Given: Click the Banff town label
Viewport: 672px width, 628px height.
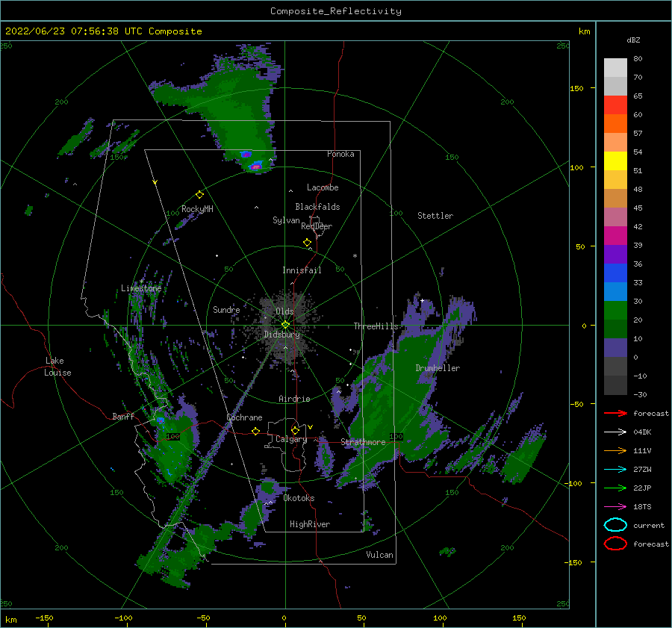Looking at the screenshot, I should (x=123, y=416).
